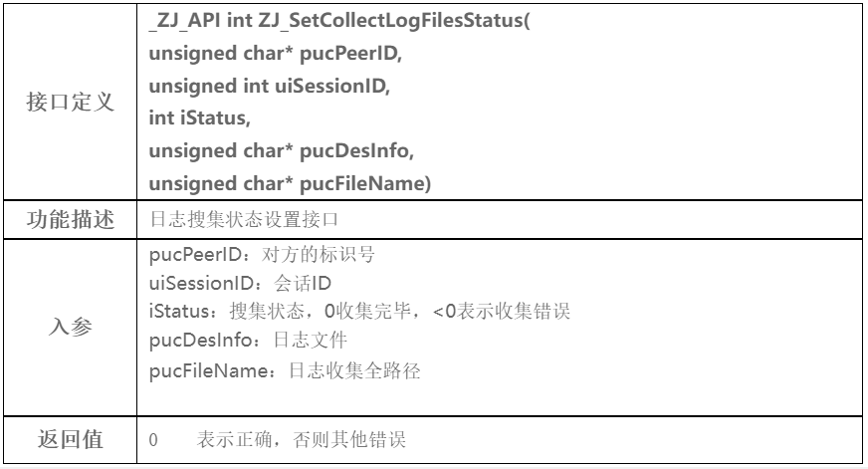Click the iStatus 搜集状态 description line

[359, 312]
